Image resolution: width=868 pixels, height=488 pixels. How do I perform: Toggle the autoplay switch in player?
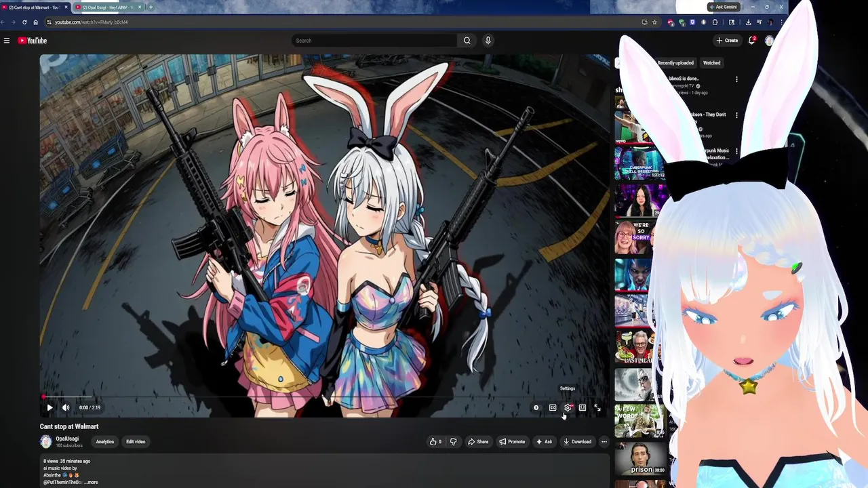(x=536, y=407)
